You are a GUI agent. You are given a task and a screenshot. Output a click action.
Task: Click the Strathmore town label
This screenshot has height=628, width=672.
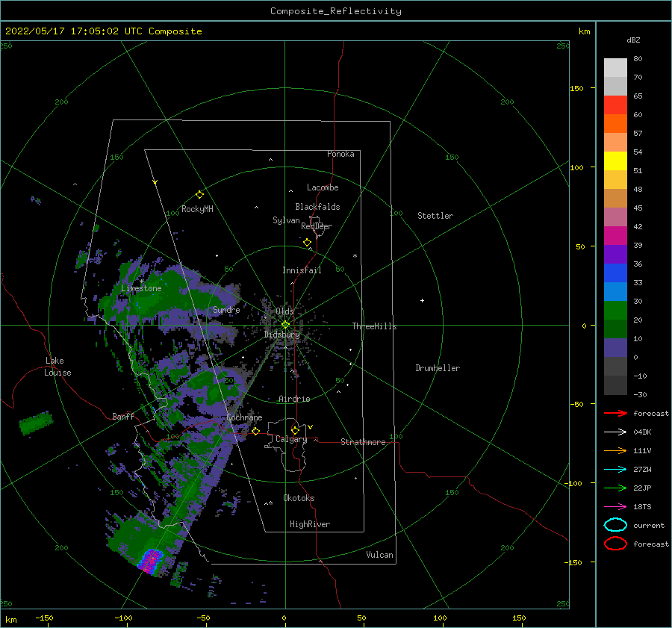point(363,442)
